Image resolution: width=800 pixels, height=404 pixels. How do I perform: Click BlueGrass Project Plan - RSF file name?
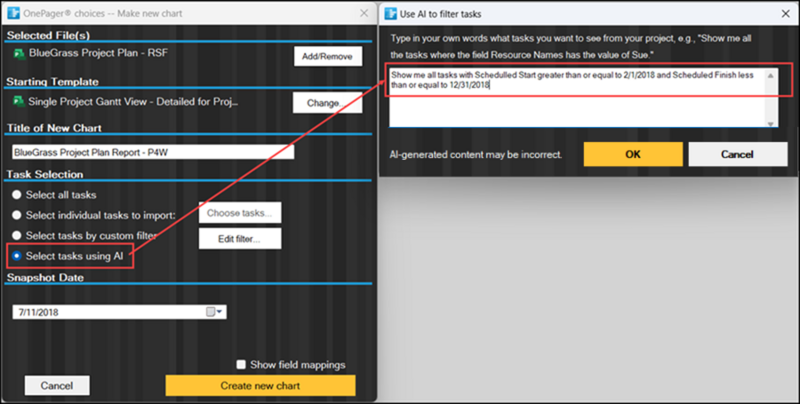pyautogui.click(x=98, y=53)
